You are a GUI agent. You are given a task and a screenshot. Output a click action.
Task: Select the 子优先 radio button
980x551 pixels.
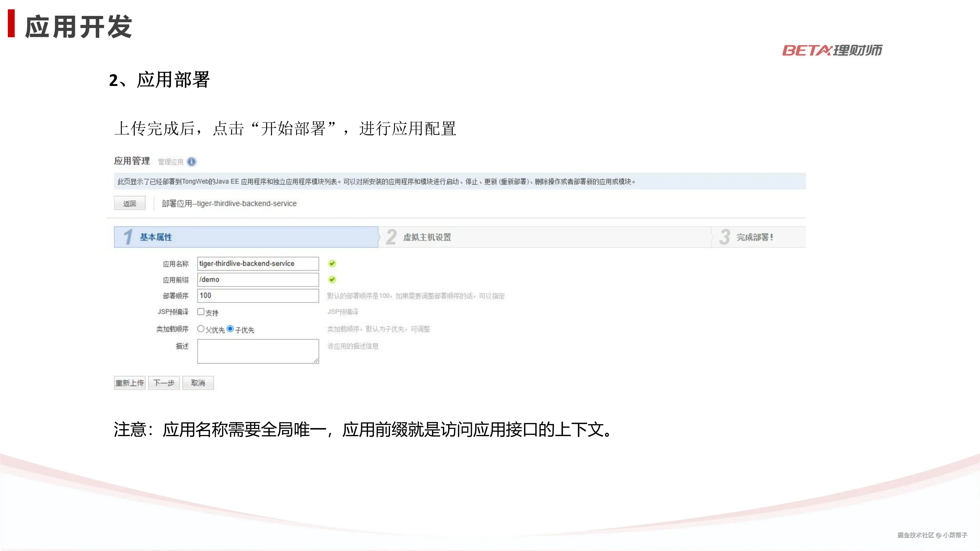click(x=230, y=329)
